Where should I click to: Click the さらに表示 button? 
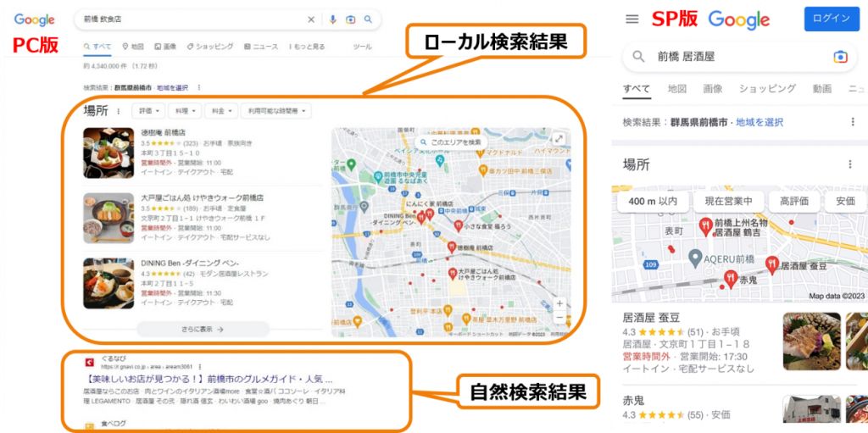pos(203,329)
